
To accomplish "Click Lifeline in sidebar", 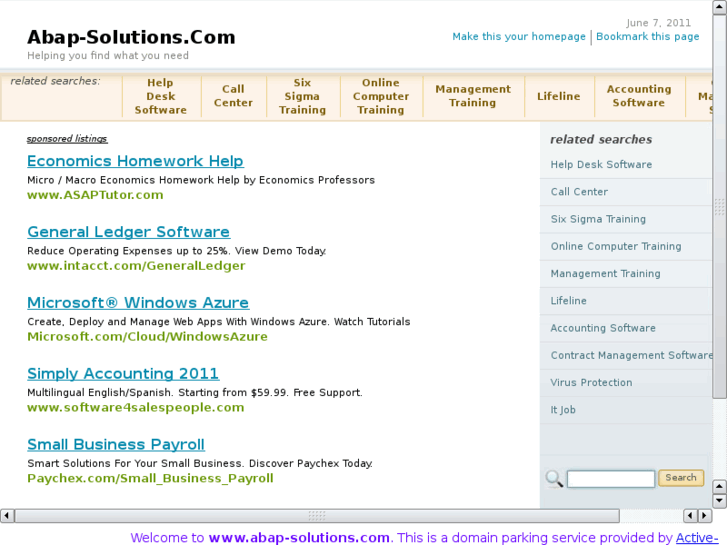I will 568,301.
